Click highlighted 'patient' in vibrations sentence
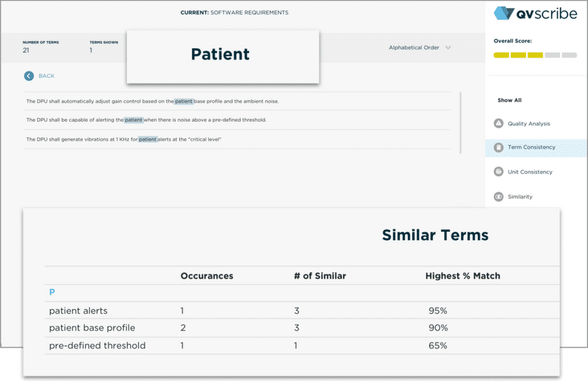 click(x=148, y=139)
